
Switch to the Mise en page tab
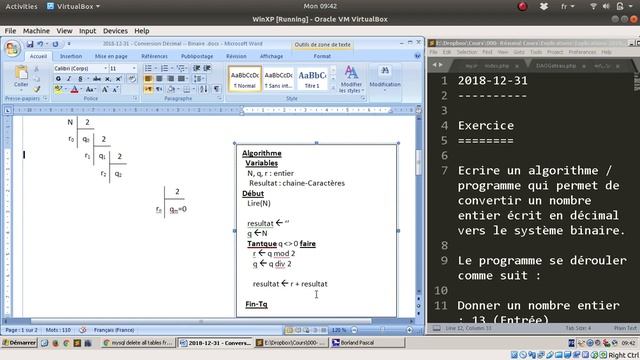point(111,56)
